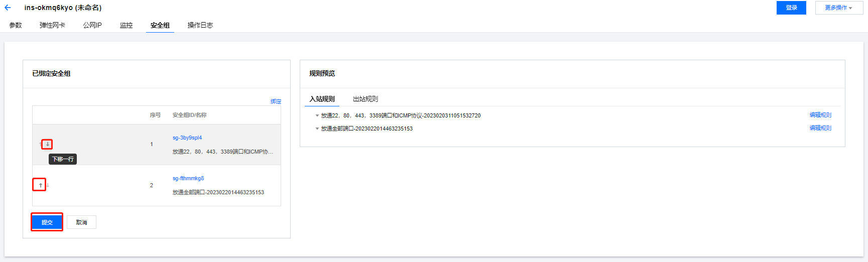Open security group link sg-fthmmkg8
Screen dimensions: 868x262
click(188, 178)
